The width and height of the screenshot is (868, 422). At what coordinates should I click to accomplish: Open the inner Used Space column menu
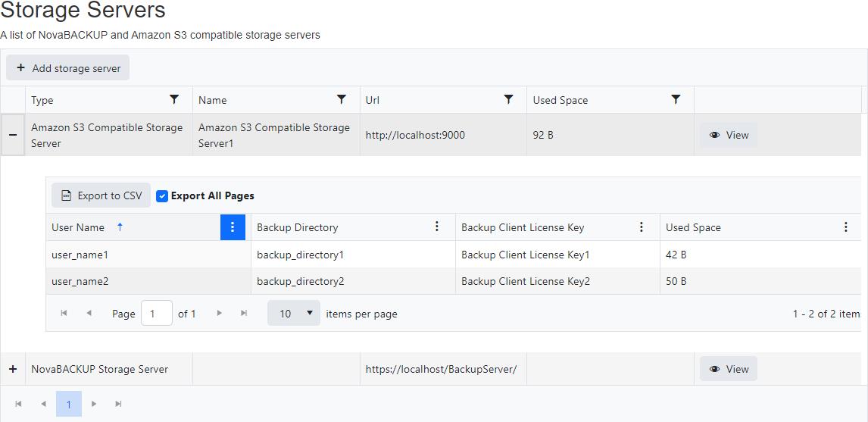click(x=846, y=227)
